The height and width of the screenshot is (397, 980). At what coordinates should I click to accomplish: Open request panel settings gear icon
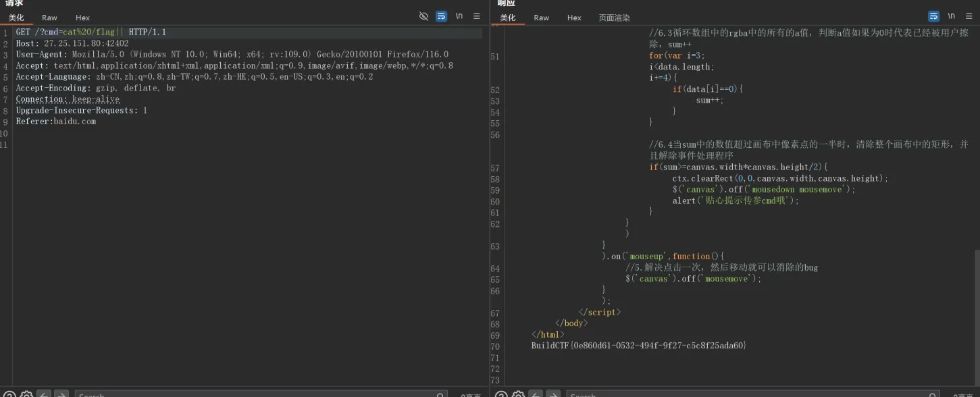click(x=26, y=394)
